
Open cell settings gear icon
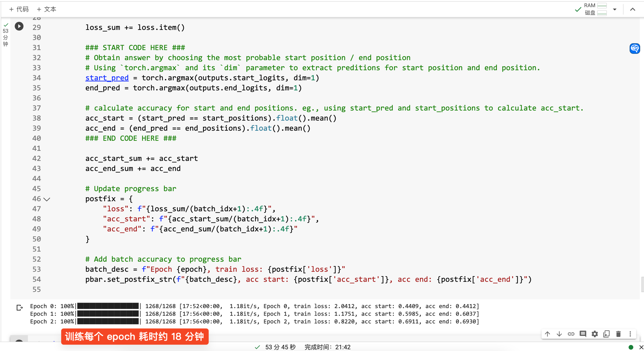[594, 334]
